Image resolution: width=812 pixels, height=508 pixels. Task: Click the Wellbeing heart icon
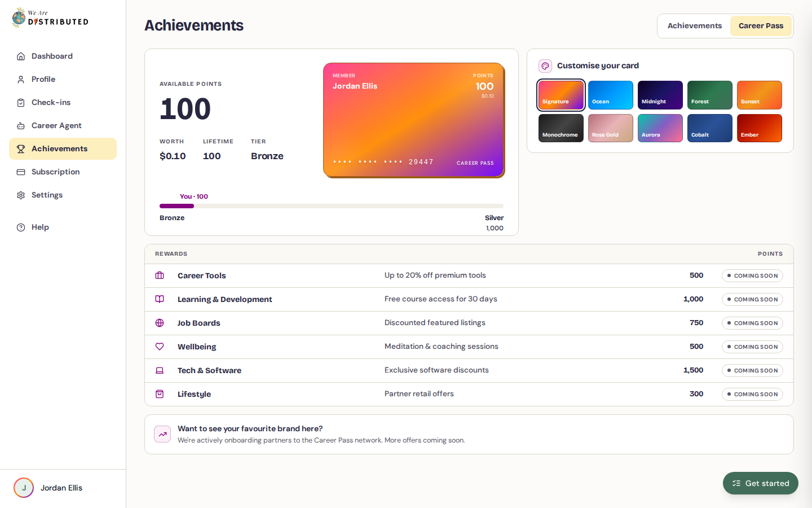(x=160, y=347)
